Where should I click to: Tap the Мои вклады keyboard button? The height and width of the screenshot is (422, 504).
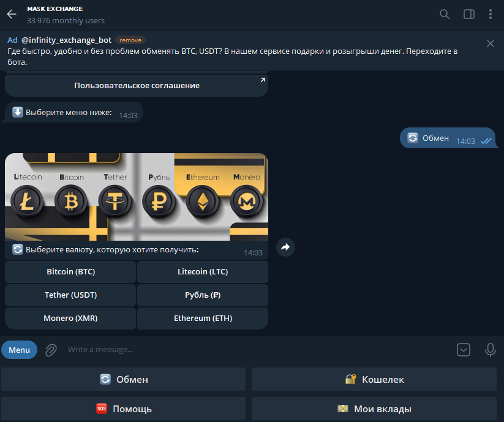pos(374,409)
